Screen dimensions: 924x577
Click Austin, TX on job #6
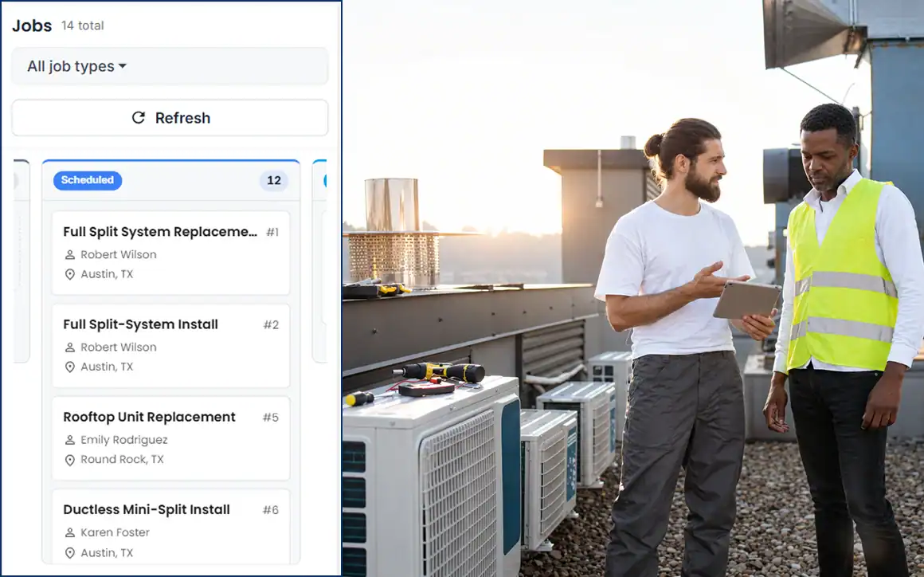click(x=107, y=553)
